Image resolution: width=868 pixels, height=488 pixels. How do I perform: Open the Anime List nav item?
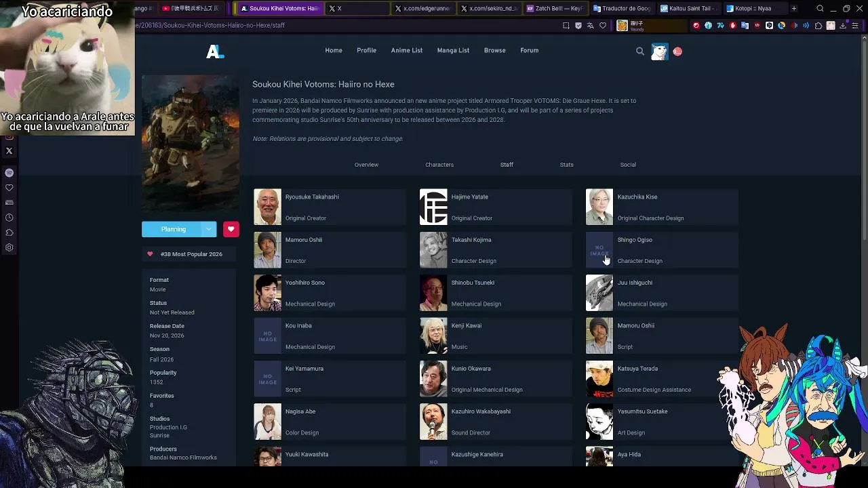[x=407, y=51]
